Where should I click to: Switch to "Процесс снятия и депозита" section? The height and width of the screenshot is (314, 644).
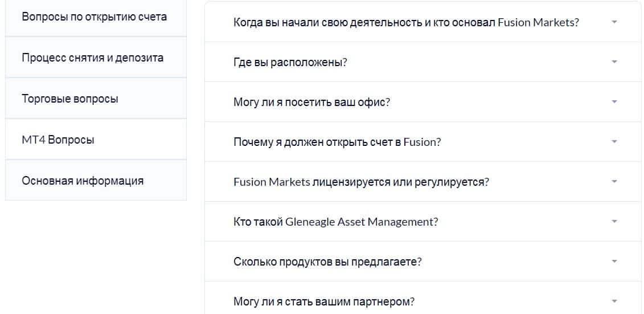click(x=93, y=58)
